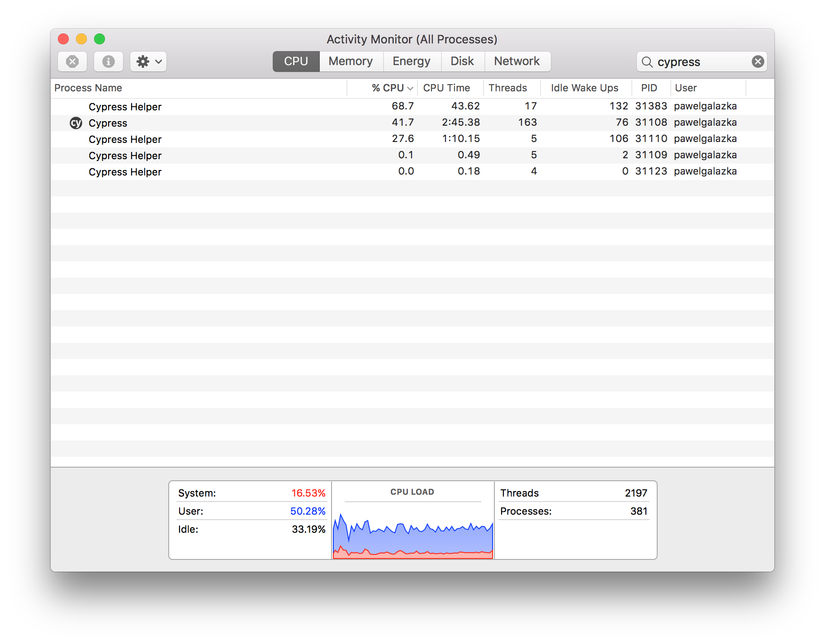Switch to the Disk tab
The width and height of the screenshot is (825, 644).
tap(462, 62)
